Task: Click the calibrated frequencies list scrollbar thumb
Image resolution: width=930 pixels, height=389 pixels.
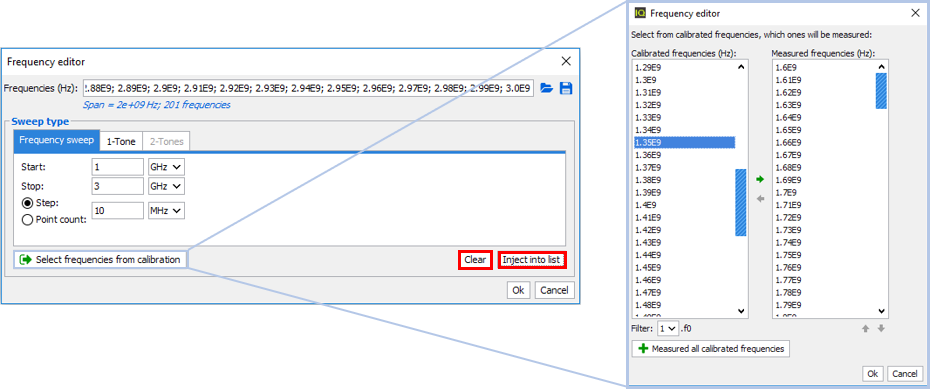Action: [x=741, y=203]
